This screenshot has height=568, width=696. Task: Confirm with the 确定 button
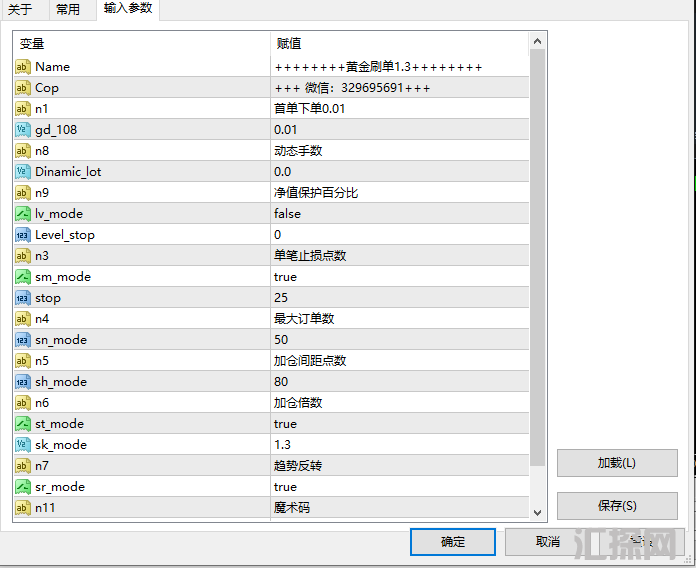coord(453,541)
